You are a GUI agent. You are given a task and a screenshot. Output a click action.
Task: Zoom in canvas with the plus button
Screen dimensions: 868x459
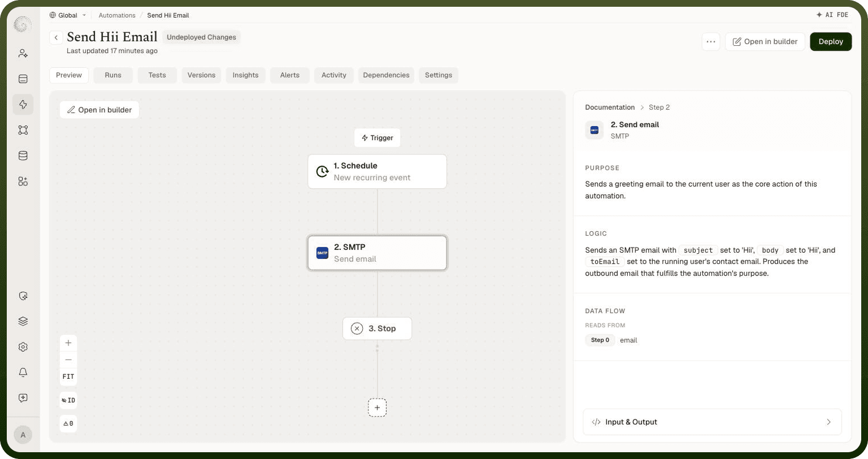(68, 343)
